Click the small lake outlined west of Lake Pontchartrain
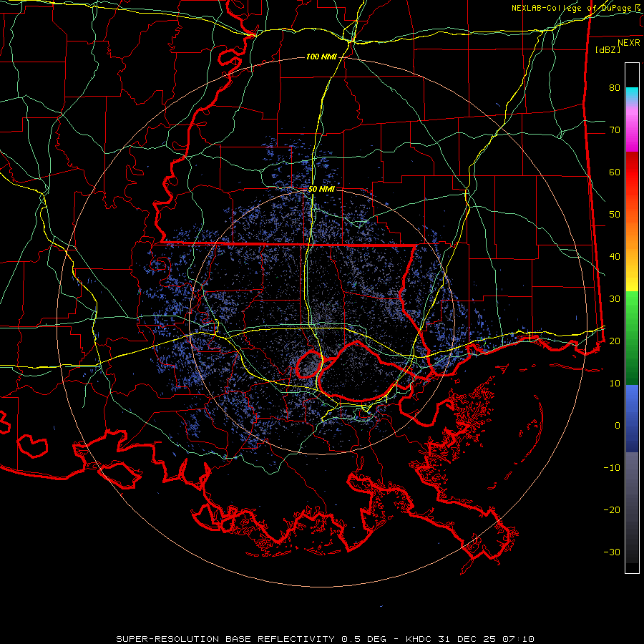 pos(309,364)
